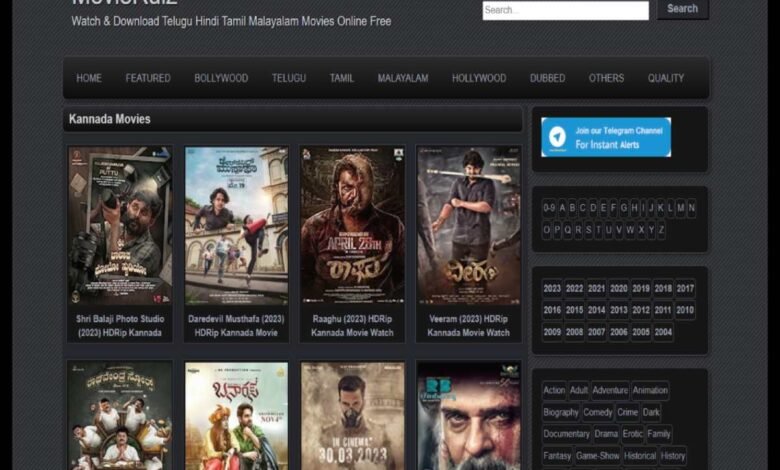Select the 2020 year filter

(x=618, y=288)
